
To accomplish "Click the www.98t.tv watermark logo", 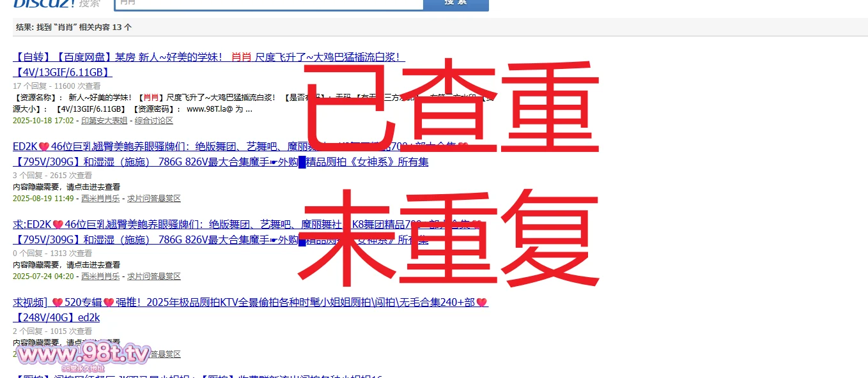I will [83, 354].
